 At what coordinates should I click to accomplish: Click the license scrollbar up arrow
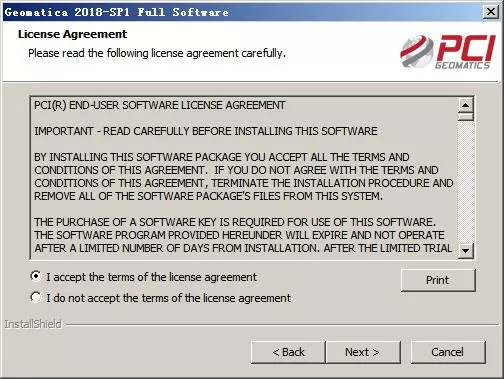pyautogui.click(x=466, y=105)
